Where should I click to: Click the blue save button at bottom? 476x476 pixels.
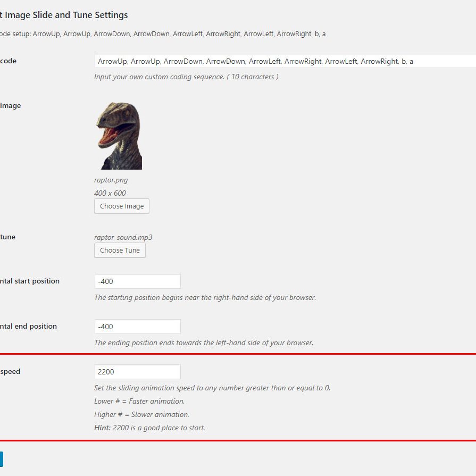tap(1, 460)
